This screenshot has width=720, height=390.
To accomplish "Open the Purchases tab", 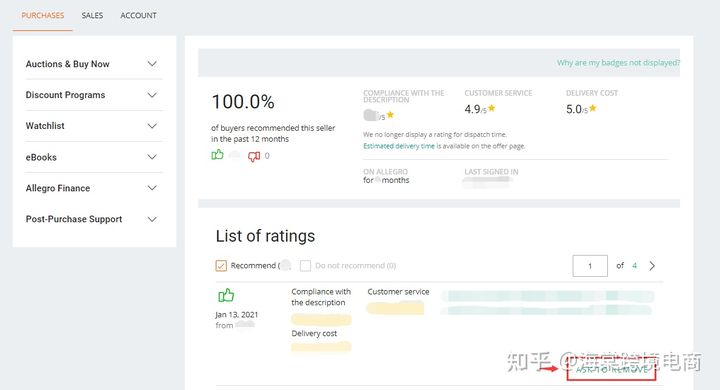I will click(x=43, y=16).
